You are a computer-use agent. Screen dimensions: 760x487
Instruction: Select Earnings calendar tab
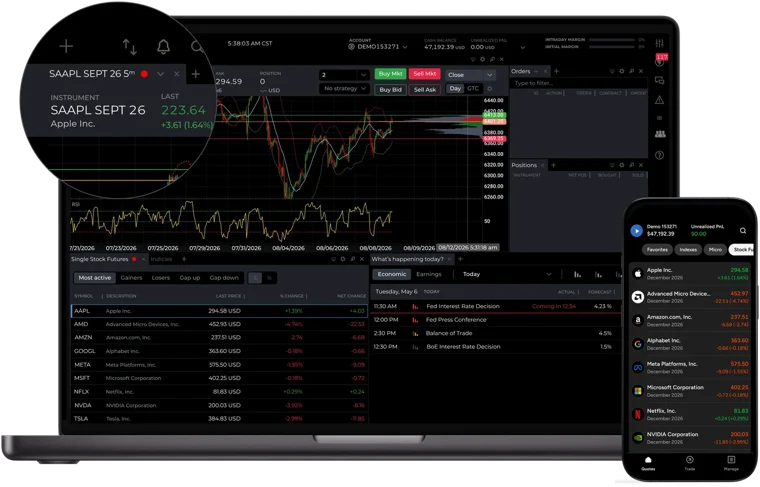click(429, 274)
